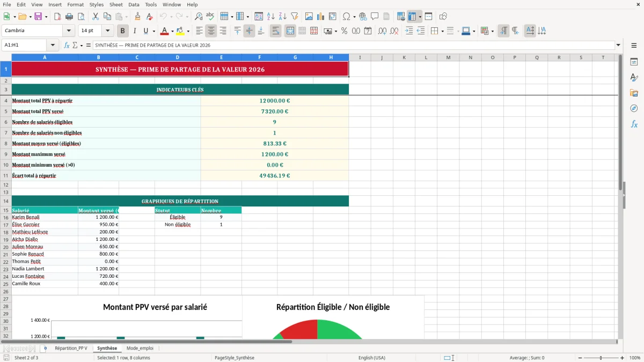Viewport: 644px width, 362px height.
Task: Toggle Center Horizontally alignment
Action: point(211,31)
